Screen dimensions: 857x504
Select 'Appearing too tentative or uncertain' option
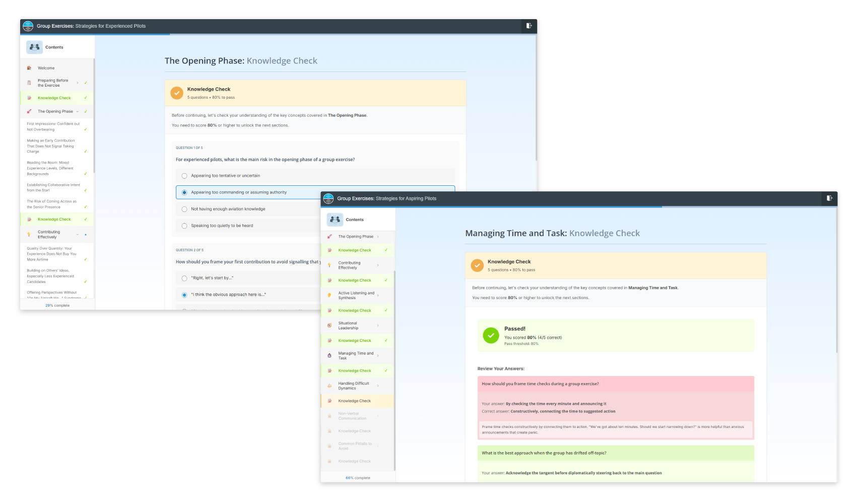tap(184, 176)
